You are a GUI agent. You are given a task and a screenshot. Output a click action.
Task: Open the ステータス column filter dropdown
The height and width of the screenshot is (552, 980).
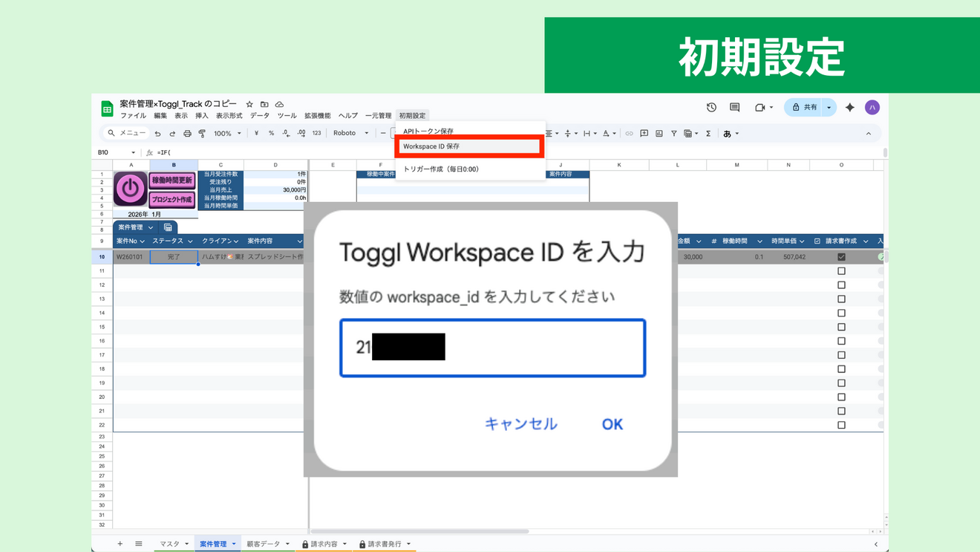click(190, 241)
